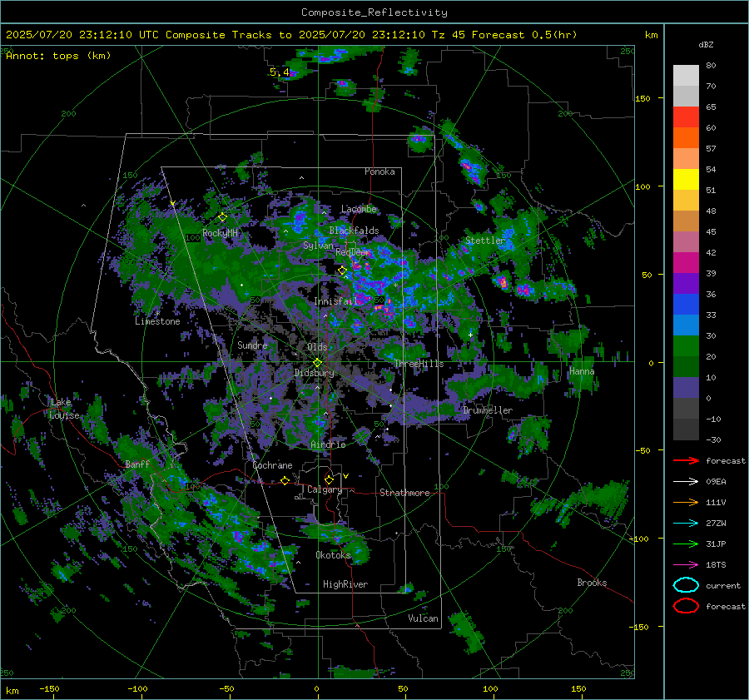Click the Innisfail town label
The width and height of the screenshot is (749, 700).
tap(335, 301)
